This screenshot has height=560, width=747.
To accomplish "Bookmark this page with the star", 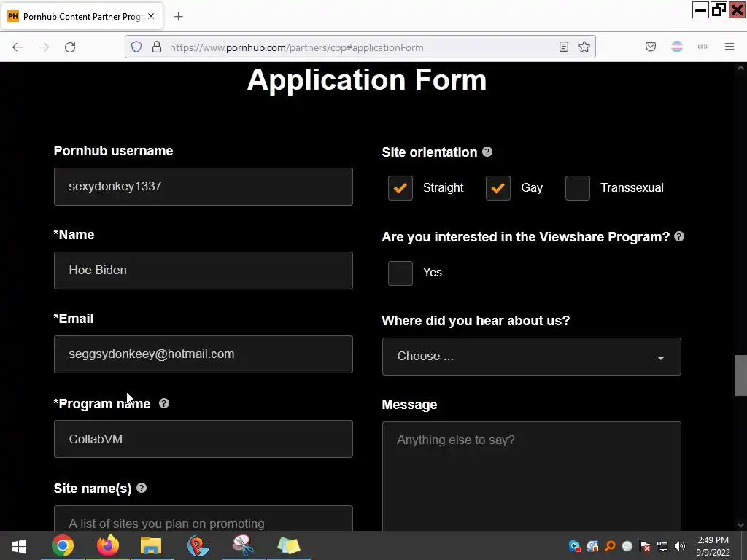I will (x=584, y=47).
